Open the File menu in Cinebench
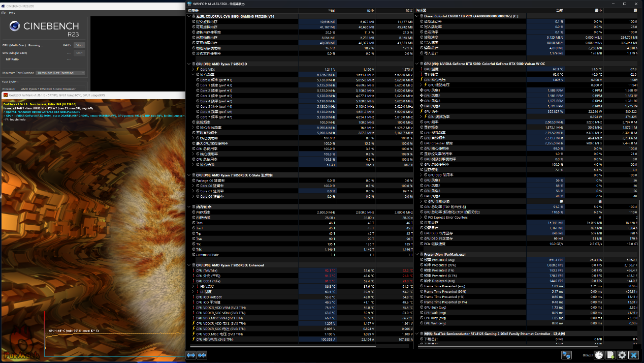The height and width of the screenshot is (363, 644). tap(3, 12)
